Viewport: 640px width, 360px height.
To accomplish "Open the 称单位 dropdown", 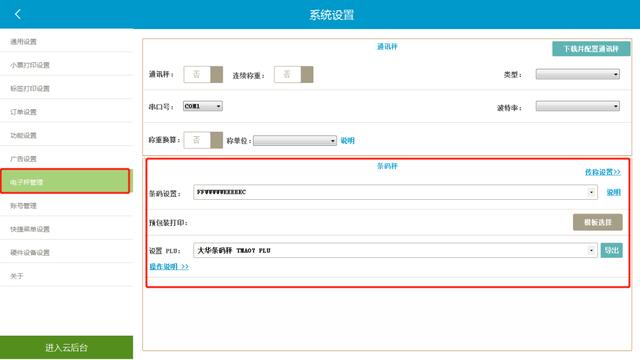I will pos(295,141).
